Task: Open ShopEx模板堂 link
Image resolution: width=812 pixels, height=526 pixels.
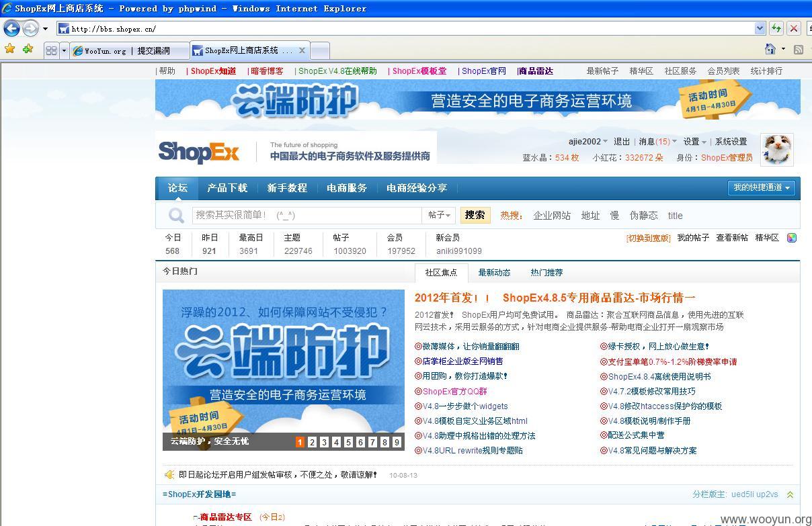Action: click(x=419, y=71)
